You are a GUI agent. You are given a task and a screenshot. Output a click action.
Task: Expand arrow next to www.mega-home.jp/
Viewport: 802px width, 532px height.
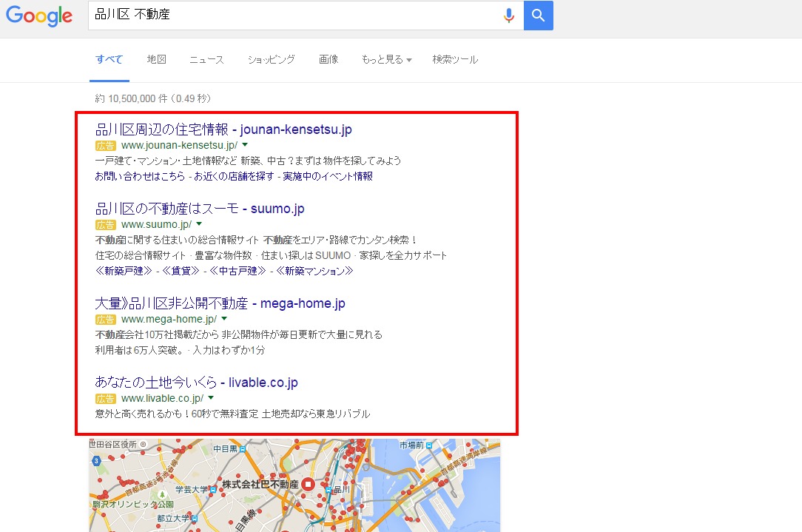tap(224, 318)
